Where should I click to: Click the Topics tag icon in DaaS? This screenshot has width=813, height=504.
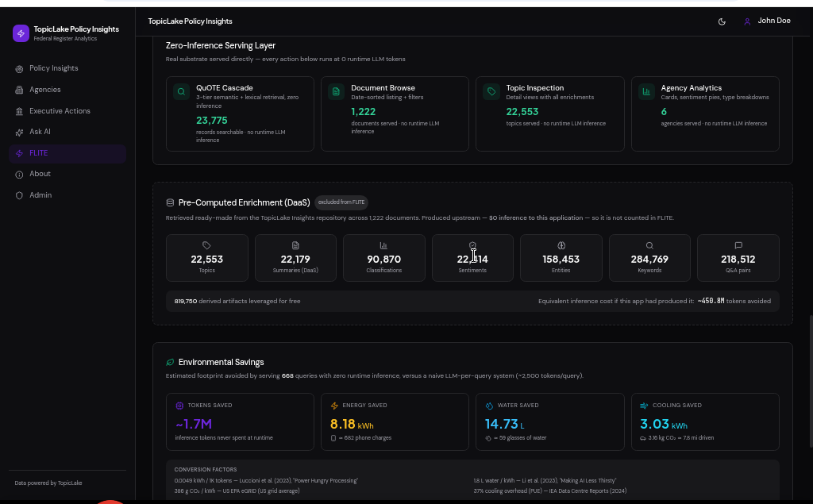click(x=206, y=245)
